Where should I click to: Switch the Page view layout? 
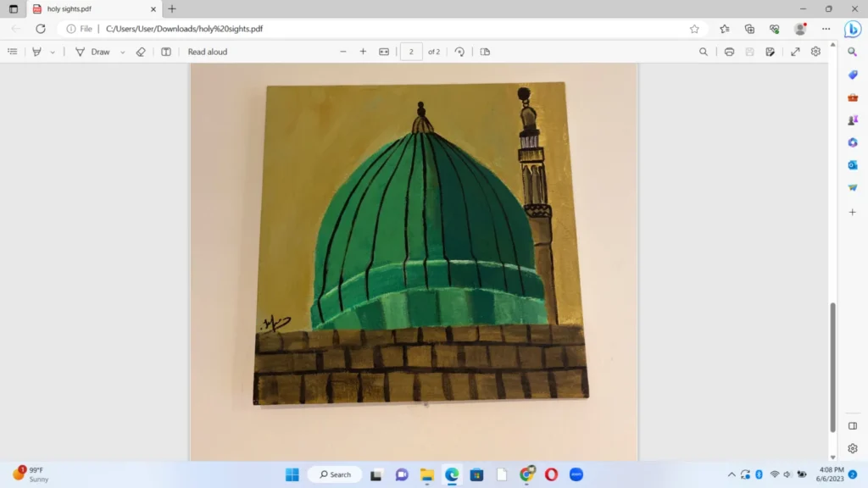pos(485,52)
